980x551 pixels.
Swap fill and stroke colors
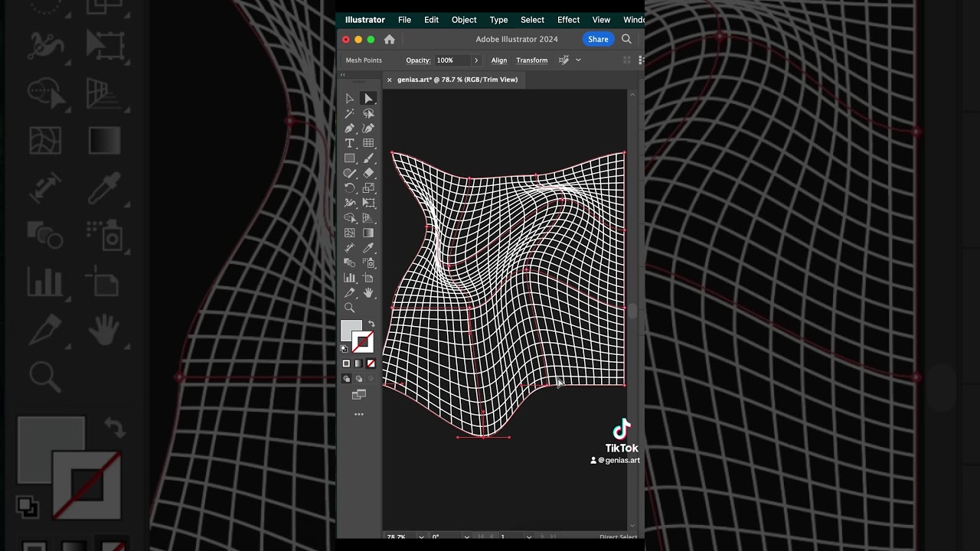(371, 324)
